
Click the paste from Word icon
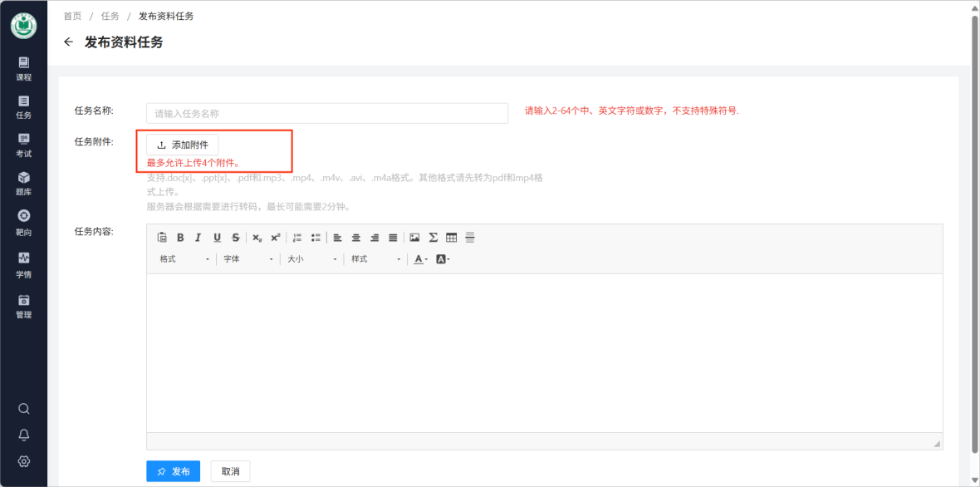coord(162,238)
